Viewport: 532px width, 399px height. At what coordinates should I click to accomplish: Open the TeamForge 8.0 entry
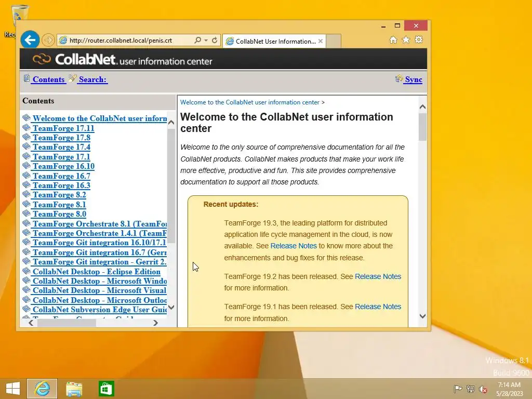pyautogui.click(x=59, y=214)
